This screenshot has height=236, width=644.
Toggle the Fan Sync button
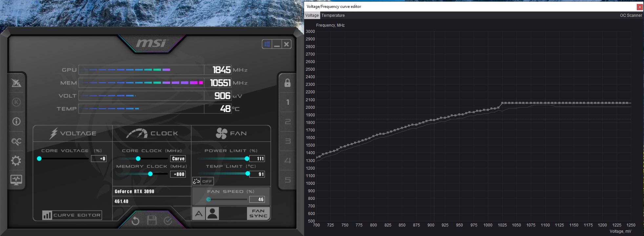pos(258,213)
